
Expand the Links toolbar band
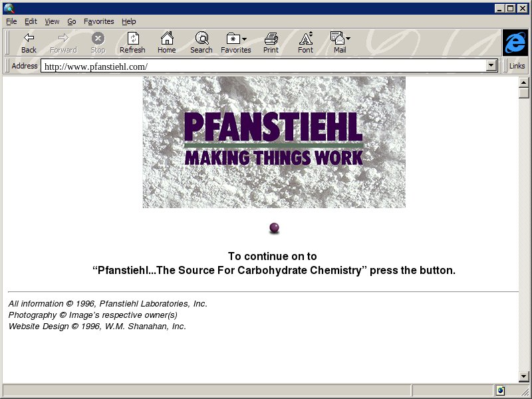click(x=517, y=66)
